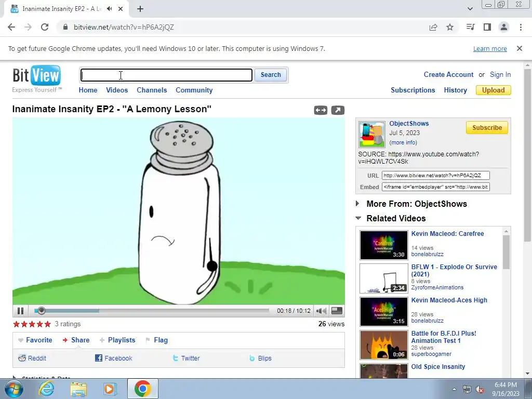
Task: Toggle Chrome side panel icon
Action: pos(487,27)
